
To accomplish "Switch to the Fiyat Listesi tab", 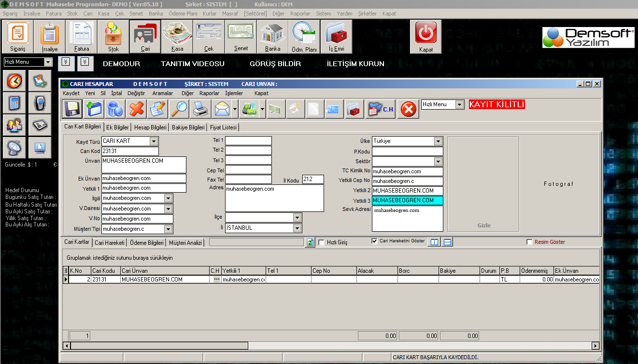I will 224,127.
